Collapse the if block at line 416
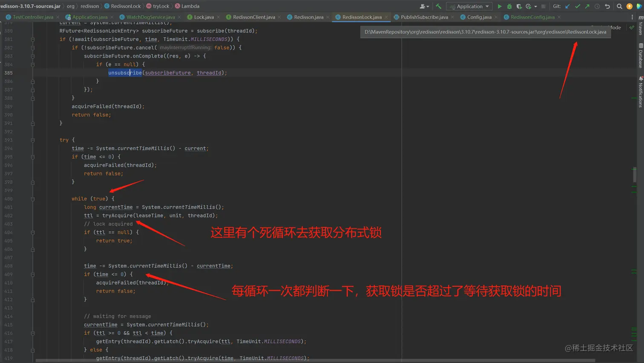644x363 pixels. click(x=33, y=333)
